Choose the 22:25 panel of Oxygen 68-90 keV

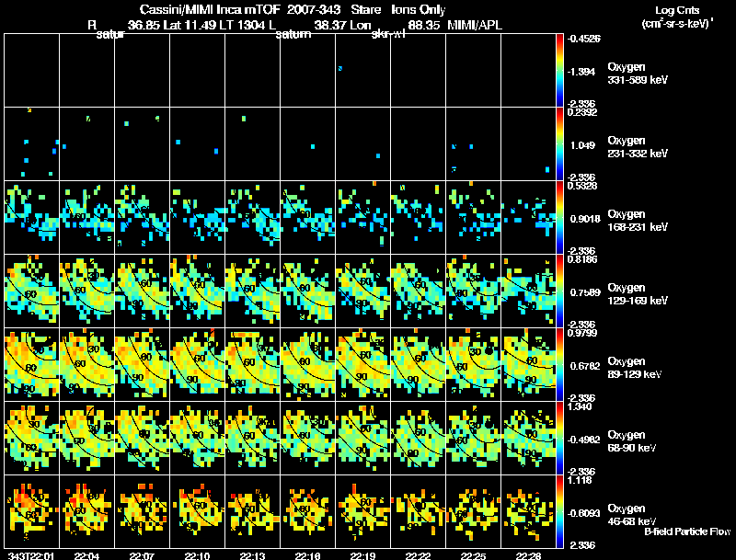coord(473,438)
